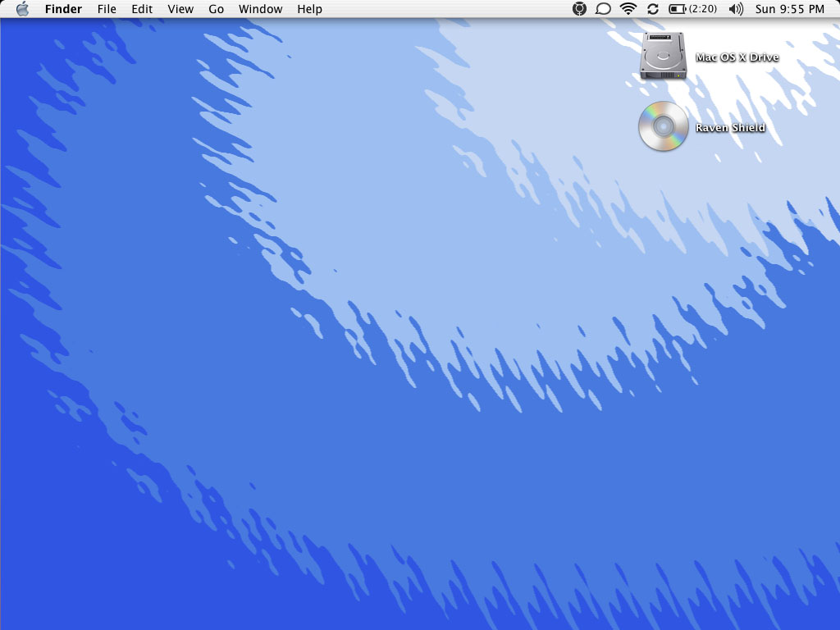Screen dimensions: 840x630
Task: Open the File menu
Action: (x=107, y=9)
